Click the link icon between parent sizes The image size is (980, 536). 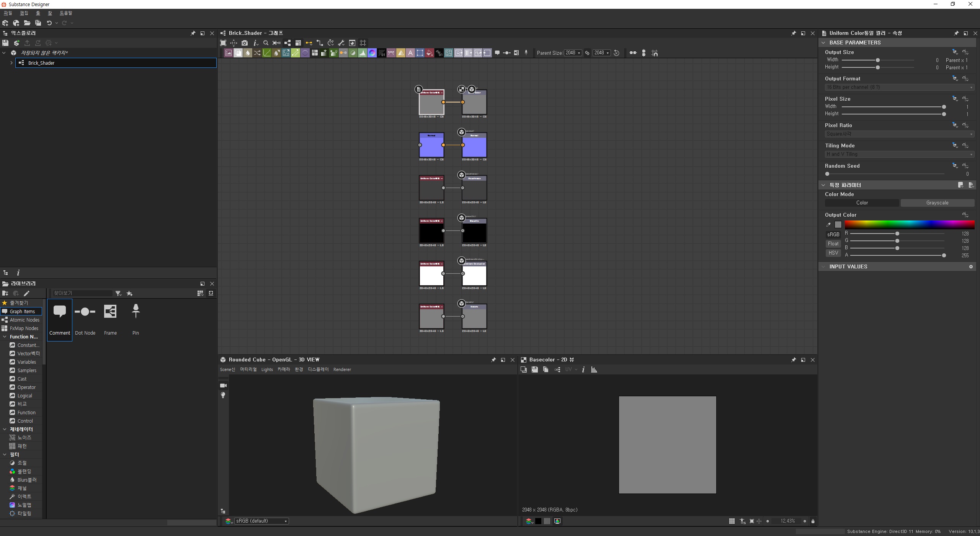(x=587, y=53)
